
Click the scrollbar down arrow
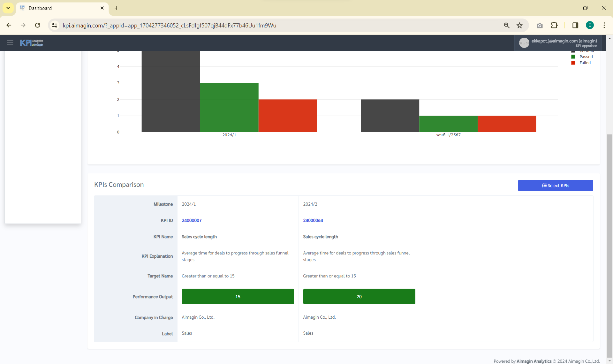point(609,361)
